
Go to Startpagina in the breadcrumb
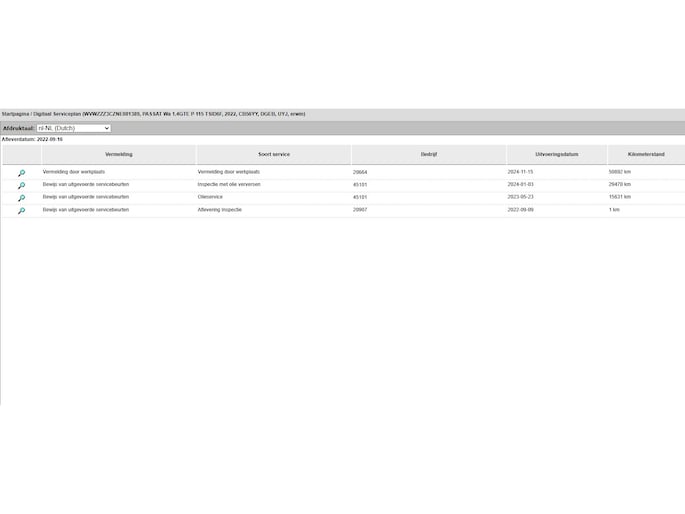tap(15, 115)
